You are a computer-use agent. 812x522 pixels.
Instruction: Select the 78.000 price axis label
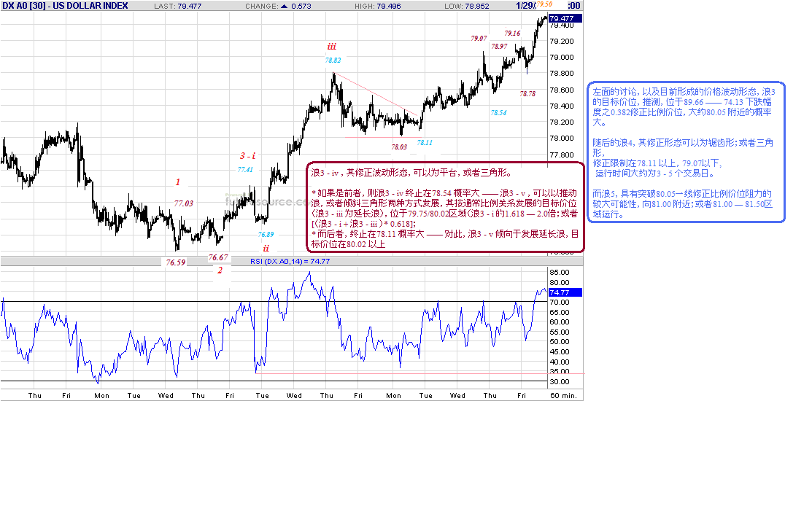561,138
